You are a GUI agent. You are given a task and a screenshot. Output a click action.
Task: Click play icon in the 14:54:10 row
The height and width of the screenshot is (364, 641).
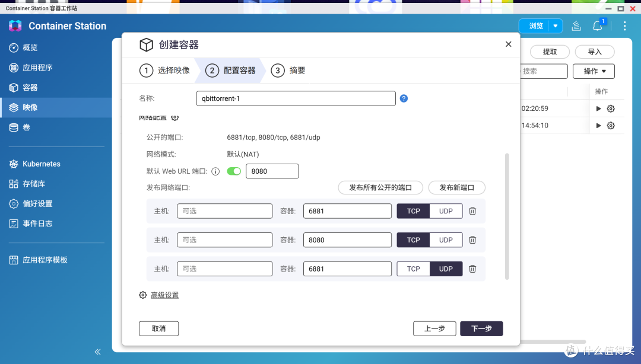point(598,126)
